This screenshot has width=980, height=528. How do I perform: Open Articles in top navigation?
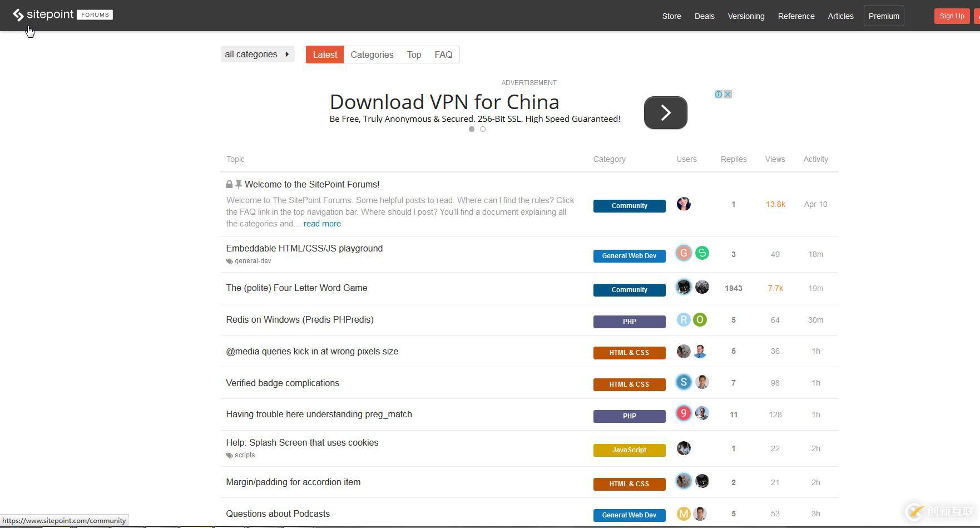point(841,16)
